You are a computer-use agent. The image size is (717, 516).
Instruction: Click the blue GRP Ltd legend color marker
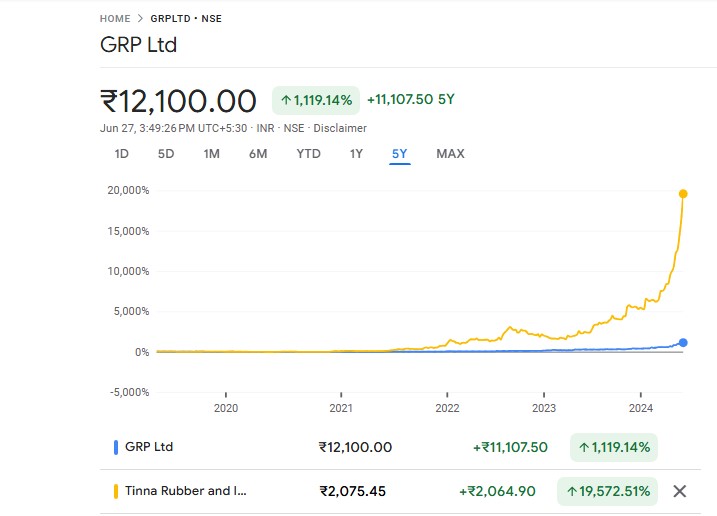(x=116, y=447)
